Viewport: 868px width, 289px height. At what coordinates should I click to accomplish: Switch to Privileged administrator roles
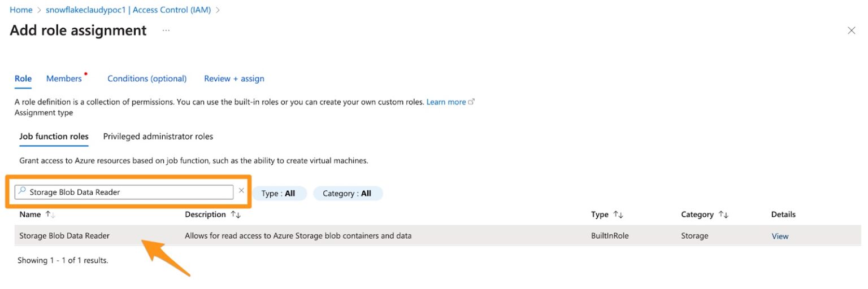(x=158, y=137)
